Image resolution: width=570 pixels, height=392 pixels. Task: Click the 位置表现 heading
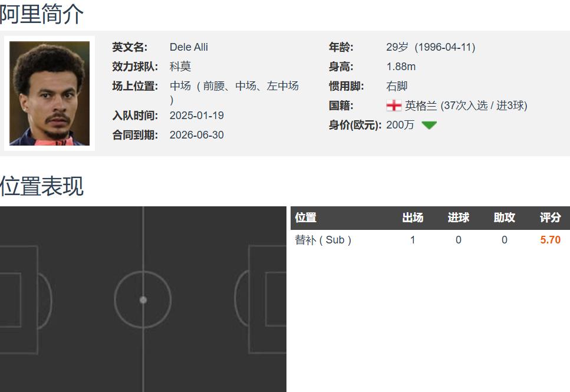click(x=41, y=186)
